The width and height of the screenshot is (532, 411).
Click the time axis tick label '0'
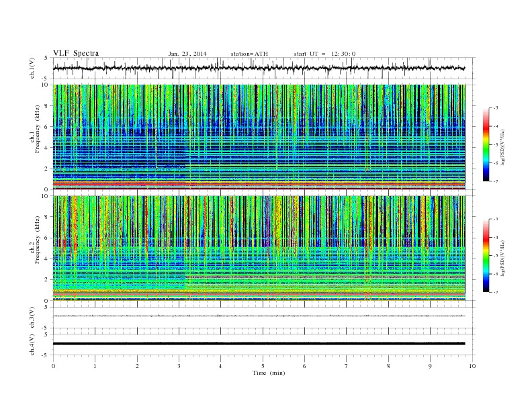click(x=53, y=366)
